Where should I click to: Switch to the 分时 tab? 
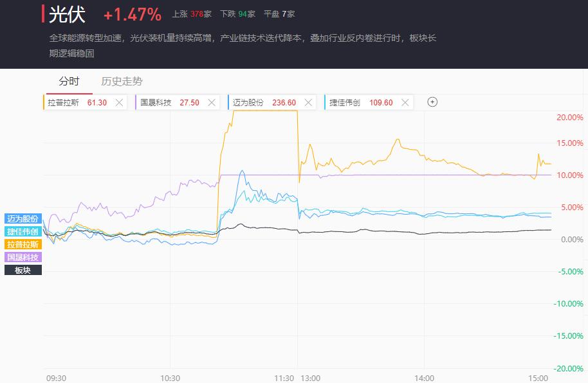point(69,82)
